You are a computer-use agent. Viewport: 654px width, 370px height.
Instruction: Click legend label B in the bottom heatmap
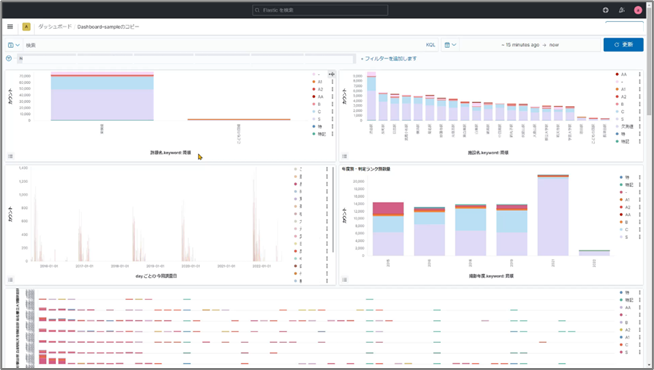tap(626, 322)
